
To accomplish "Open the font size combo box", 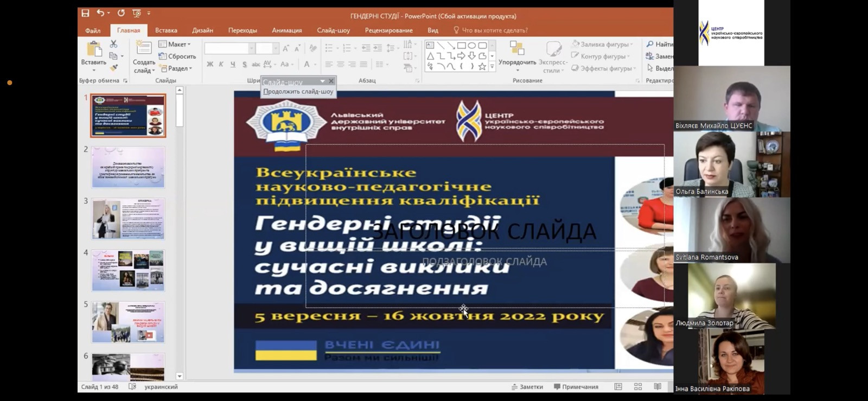I will click(267, 49).
